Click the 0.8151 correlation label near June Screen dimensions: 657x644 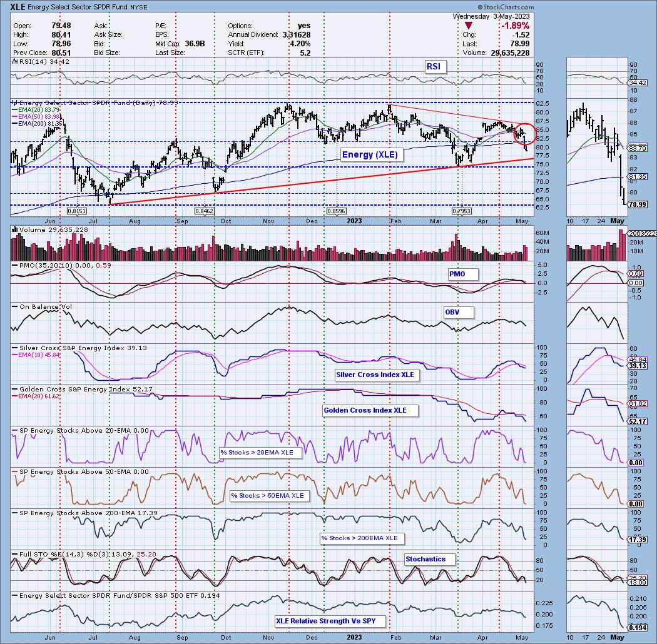(x=77, y=211)
